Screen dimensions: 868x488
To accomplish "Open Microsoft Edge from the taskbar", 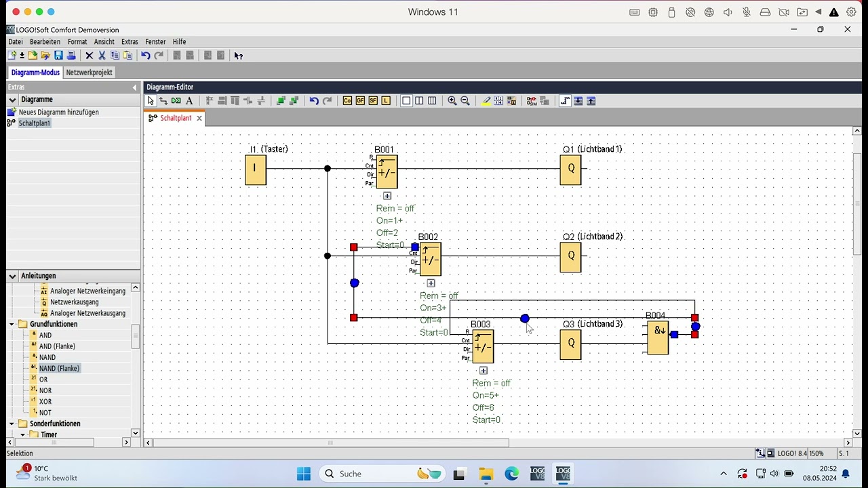I will click(x=511, y=474).
